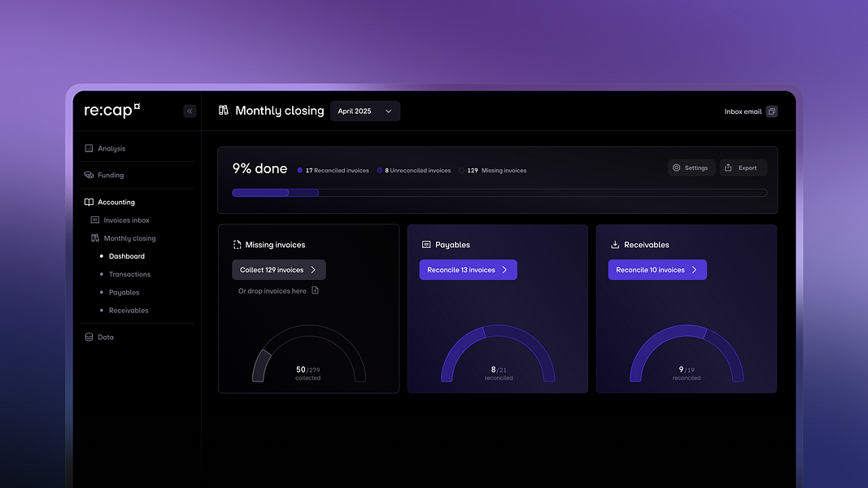This screenshot has width=868, height=488.
Task: Click the arrow in Reconcile 13 invoices
Action: 505,270
